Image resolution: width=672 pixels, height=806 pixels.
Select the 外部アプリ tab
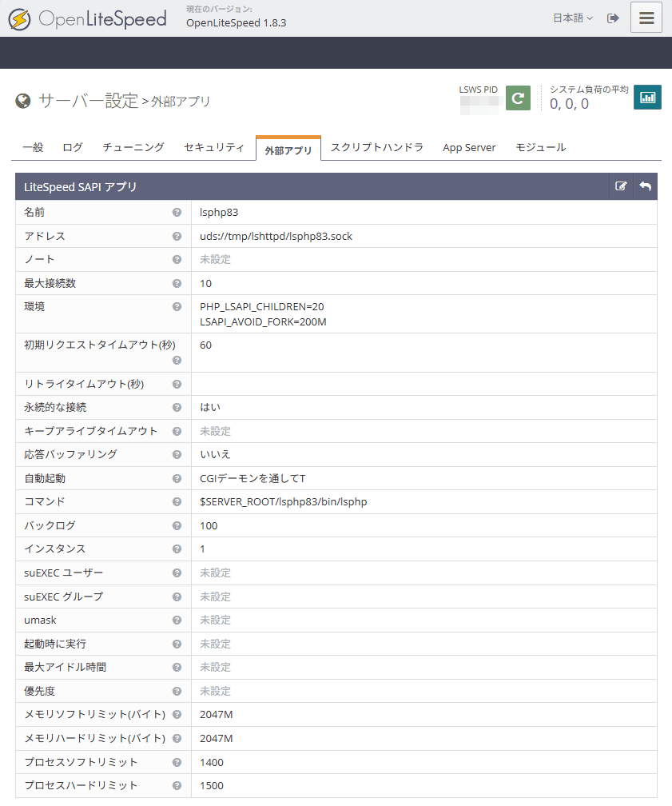(x=288, y=150)
